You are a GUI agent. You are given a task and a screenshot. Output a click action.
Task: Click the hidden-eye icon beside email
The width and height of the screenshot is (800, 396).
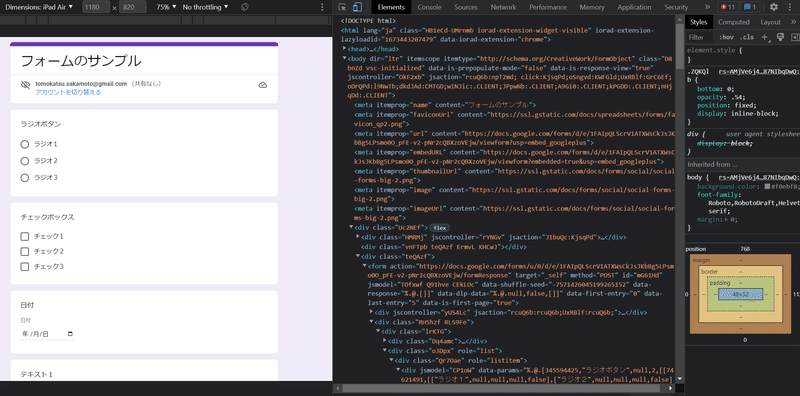(26, 85)
